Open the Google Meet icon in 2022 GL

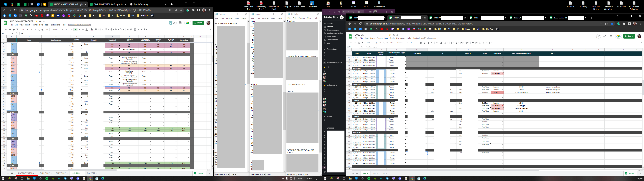[619, 36]
